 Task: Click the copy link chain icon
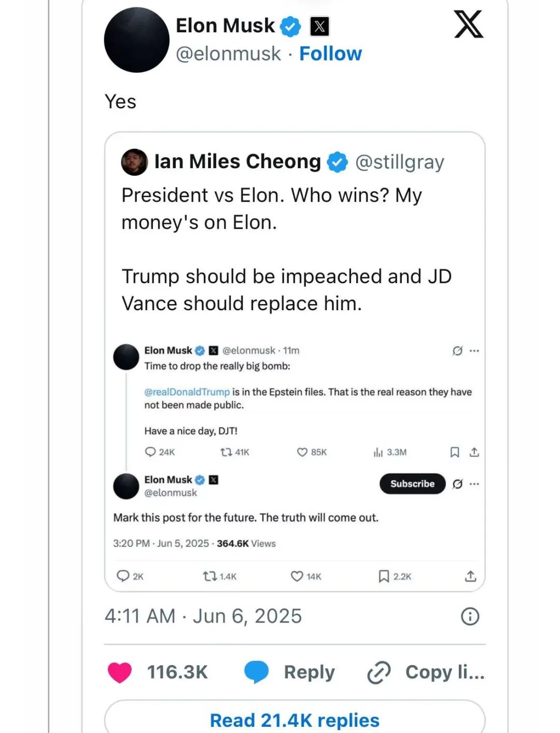(379, 673)
